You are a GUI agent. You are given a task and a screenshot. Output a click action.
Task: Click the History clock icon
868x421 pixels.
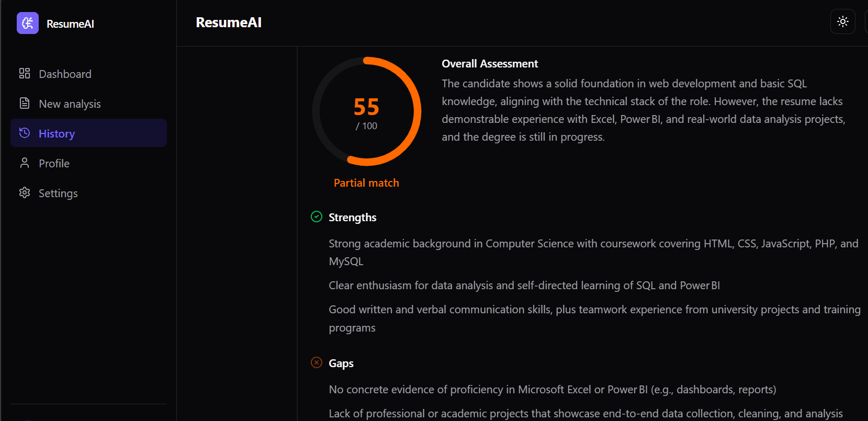pos(25,133)
